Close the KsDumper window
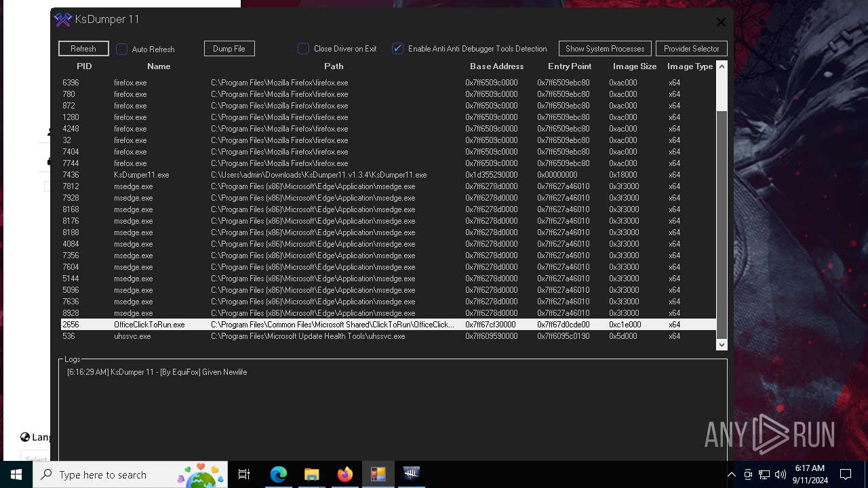The image size is (868, 488). [721, 22]
